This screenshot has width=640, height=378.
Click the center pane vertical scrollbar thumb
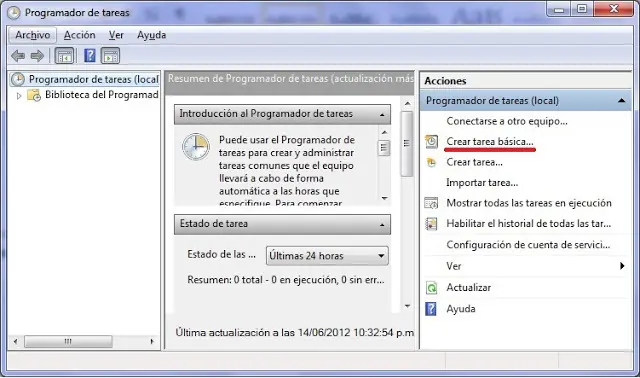click(407, 144)
